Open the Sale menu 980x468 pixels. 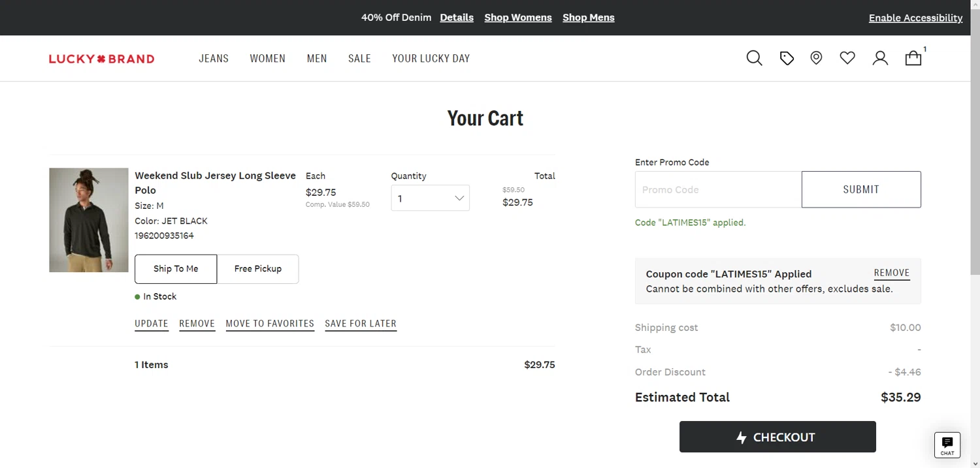click(x=359, y=58)
